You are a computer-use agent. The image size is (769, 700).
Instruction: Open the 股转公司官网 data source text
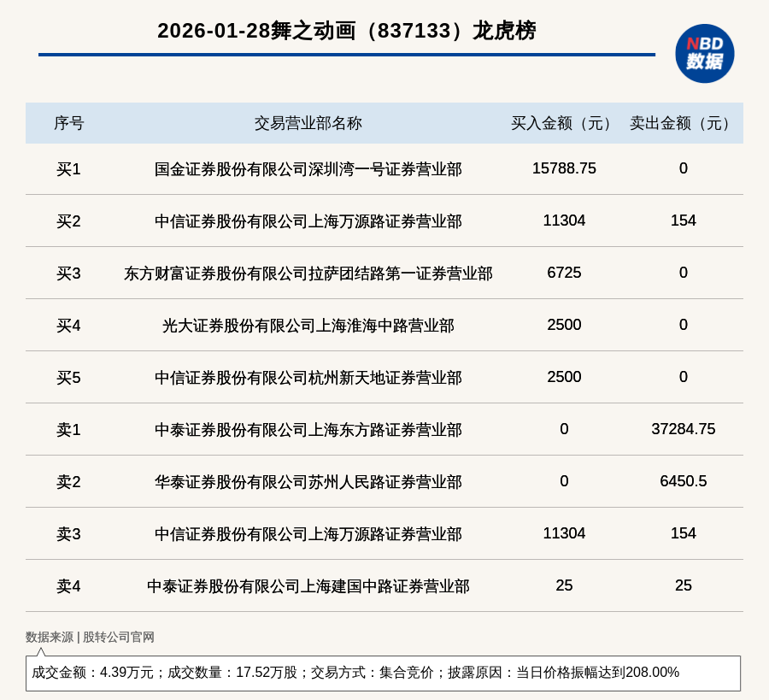(119, 637)
